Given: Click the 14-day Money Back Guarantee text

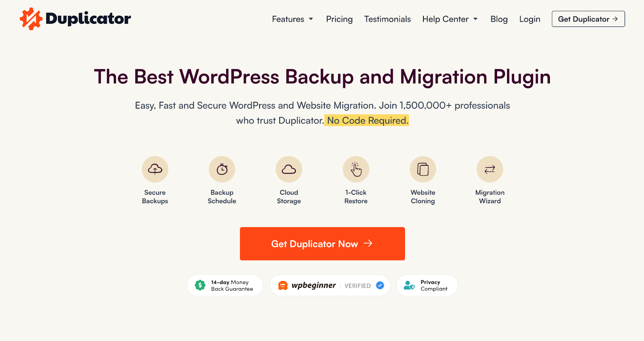Looking at the screenshot, I should coord(232,286).
